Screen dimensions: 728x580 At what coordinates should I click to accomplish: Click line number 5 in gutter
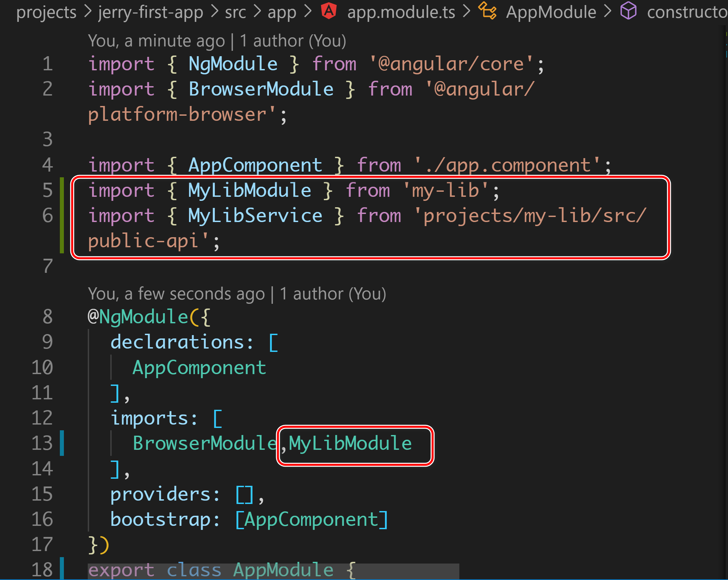click(x=48, y=190)
